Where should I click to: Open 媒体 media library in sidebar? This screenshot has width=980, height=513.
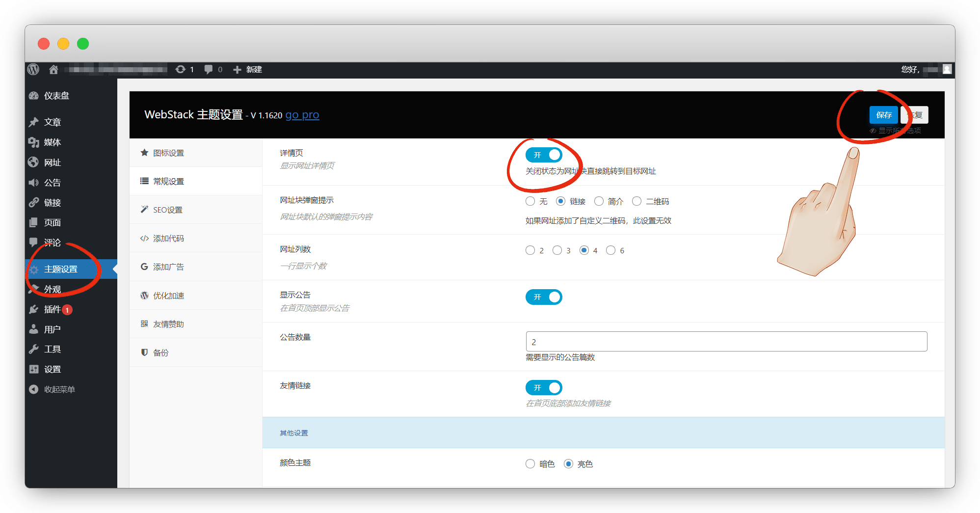[x=52, y=142]
